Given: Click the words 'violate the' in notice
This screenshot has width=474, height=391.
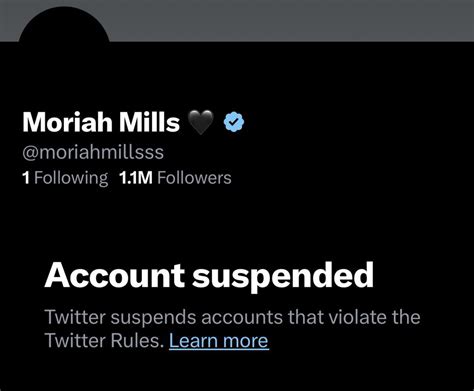Looking at the screenshot, I should coord(375,317).
